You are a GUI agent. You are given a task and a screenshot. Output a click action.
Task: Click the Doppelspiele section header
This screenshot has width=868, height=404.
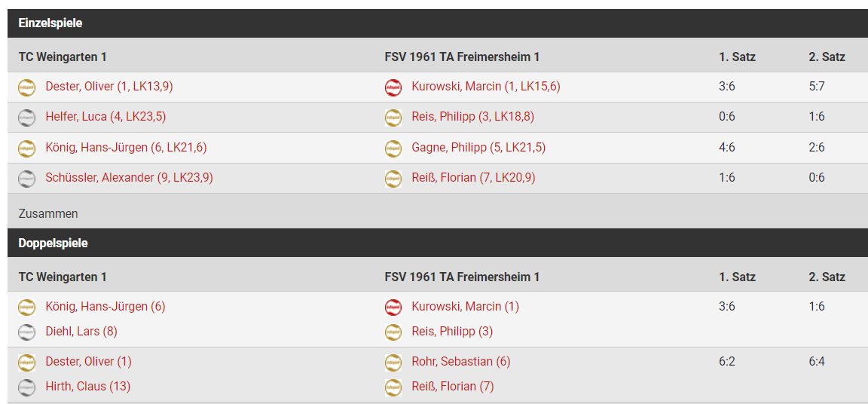coord(437,243)
